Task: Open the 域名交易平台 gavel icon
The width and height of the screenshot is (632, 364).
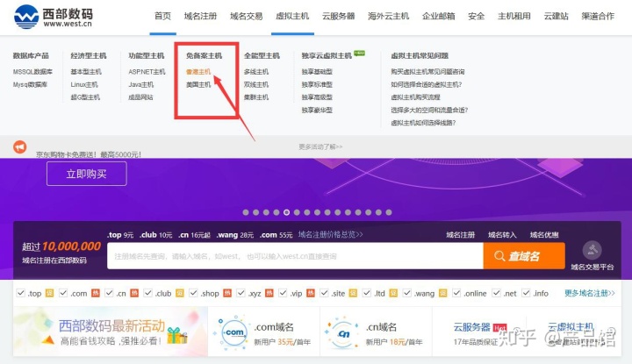Action: 592,250
